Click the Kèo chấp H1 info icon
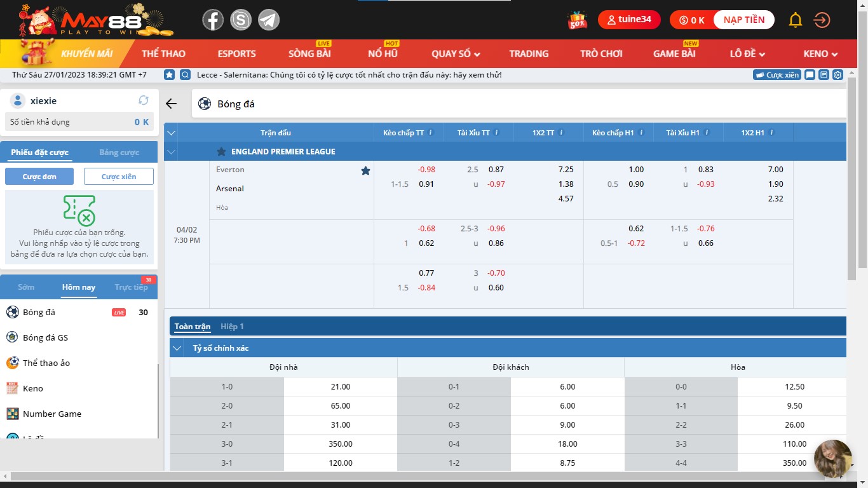The width and height of the screenshot is (868, 488). 641,133
